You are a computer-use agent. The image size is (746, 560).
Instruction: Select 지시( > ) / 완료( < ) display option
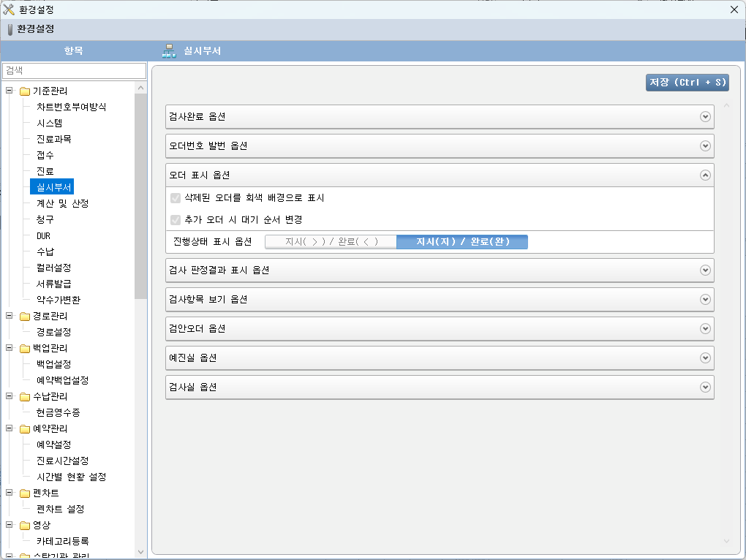point(331,242)
